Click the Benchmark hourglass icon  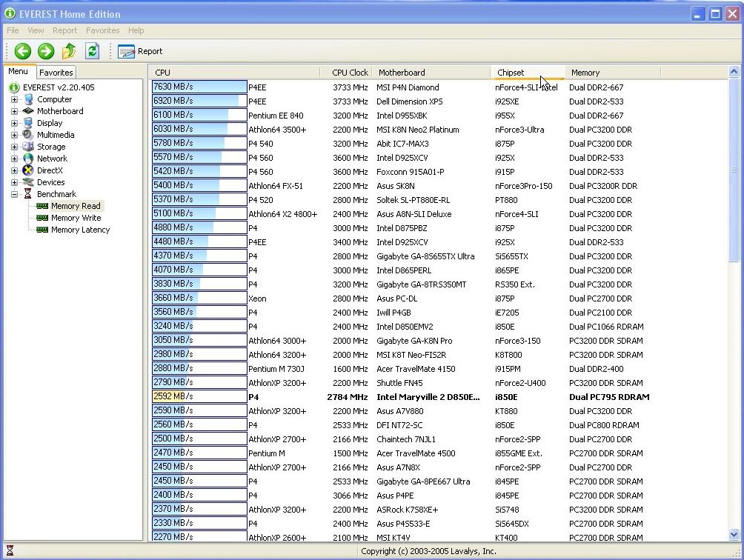point(28,194)
